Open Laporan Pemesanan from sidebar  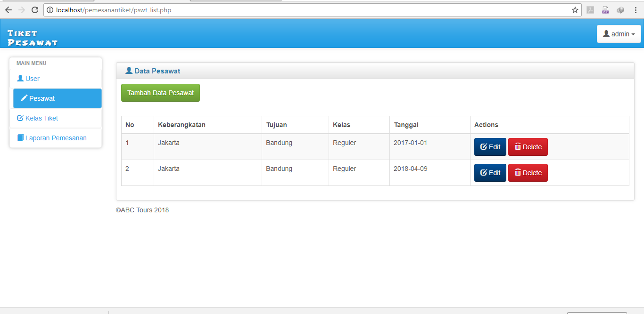(56, 138)
